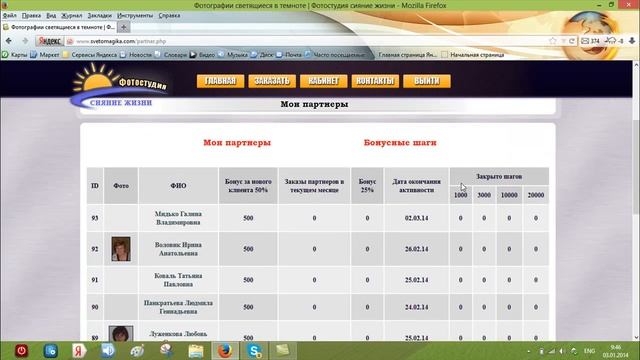Click the Закрыто шагов column header
The width and height of the screenshot is (640, 360).
(499, 176)
